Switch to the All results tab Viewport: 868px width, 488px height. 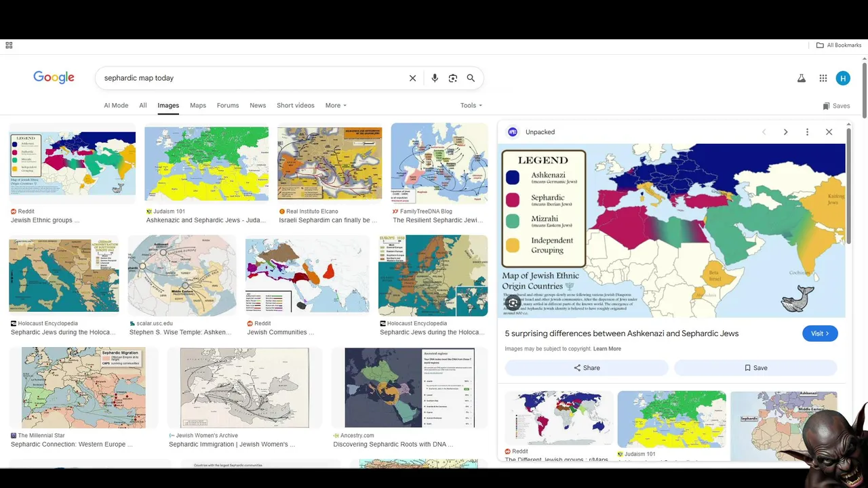[x=143, y=106]
